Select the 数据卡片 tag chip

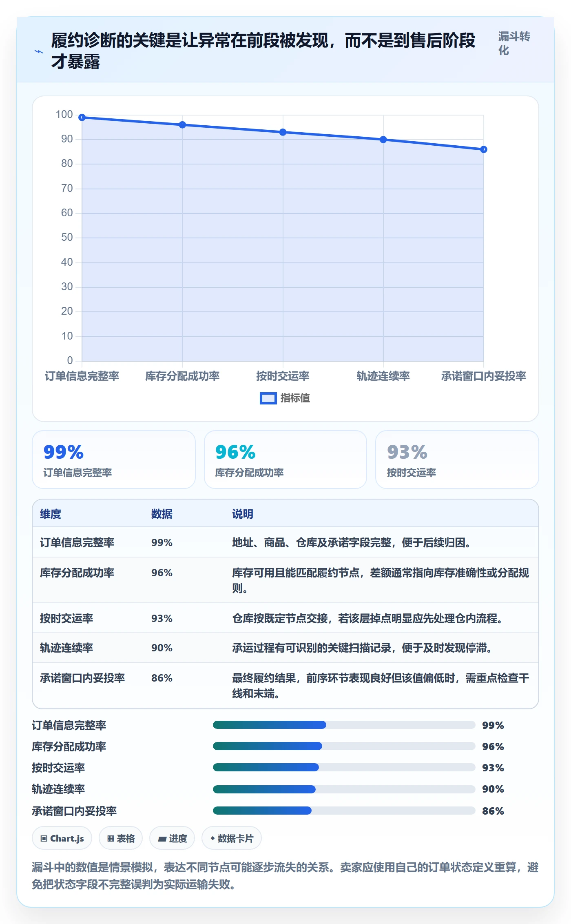232,839
